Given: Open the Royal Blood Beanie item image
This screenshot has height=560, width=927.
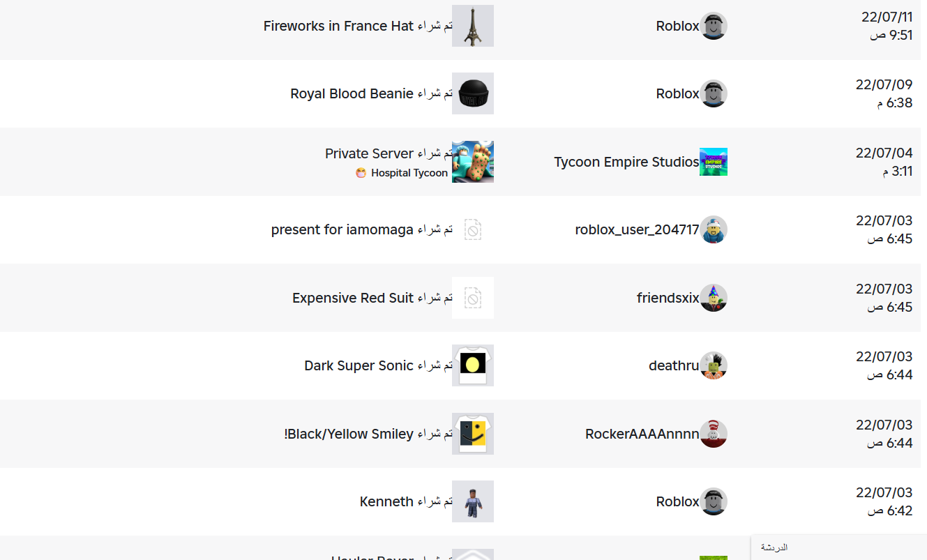Looking at the screenshot, I should click(x=473, y=93).
